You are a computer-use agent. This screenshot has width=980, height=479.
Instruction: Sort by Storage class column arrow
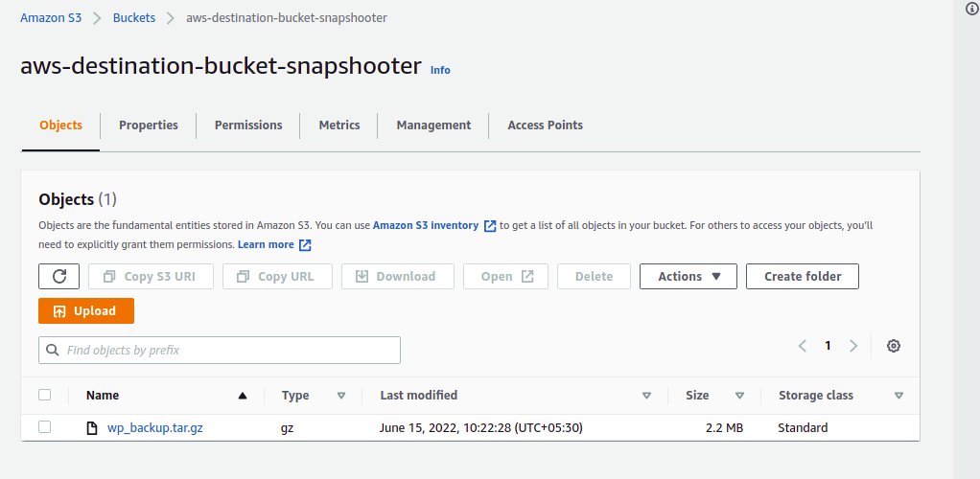point(898,396)
